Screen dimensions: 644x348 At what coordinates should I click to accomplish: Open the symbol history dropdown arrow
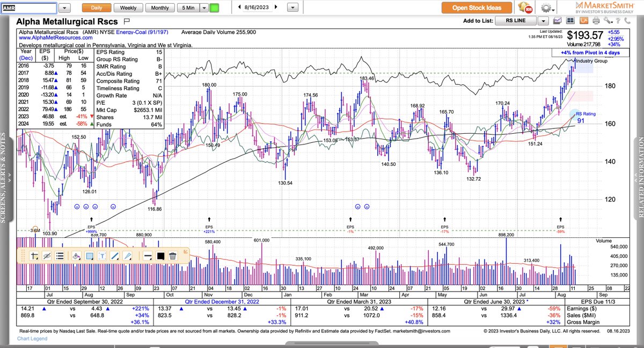click(x=64, y=8)
